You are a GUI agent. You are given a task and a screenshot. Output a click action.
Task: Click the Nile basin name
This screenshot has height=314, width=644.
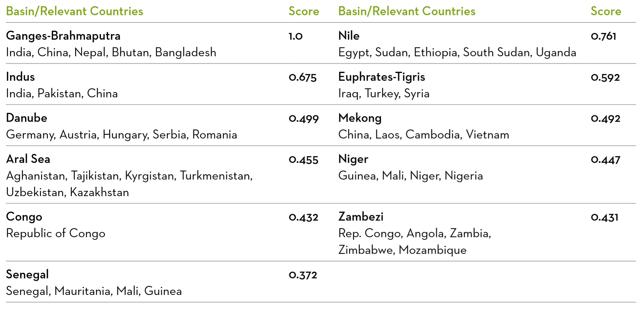pos(349,36)
